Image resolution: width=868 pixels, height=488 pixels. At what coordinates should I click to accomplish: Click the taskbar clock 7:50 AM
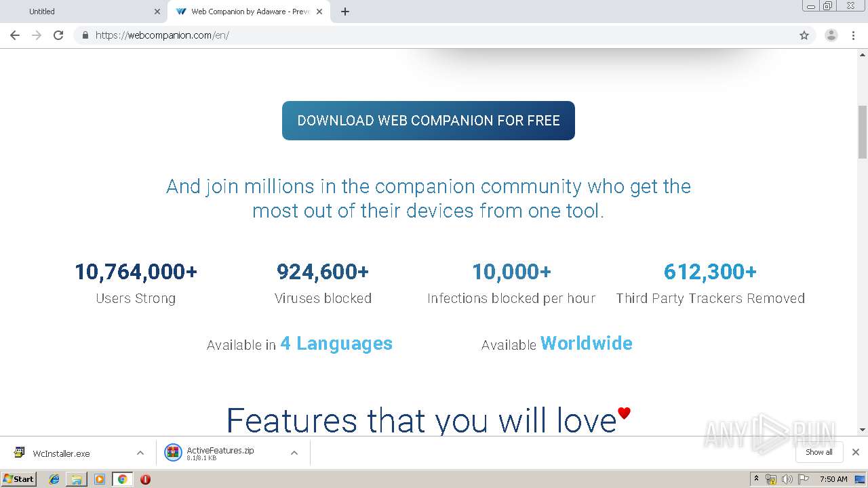833,479
